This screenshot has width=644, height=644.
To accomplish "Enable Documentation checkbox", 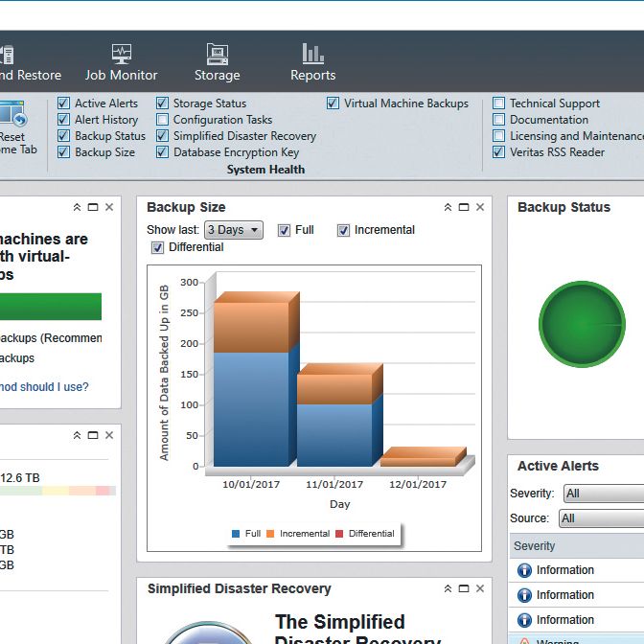I will tap(498, 120).
